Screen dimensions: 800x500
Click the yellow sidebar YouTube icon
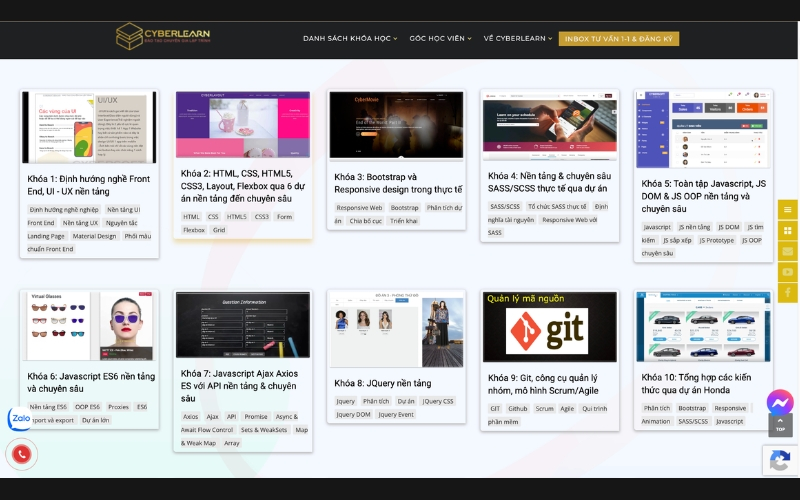[x=788, y=272]
